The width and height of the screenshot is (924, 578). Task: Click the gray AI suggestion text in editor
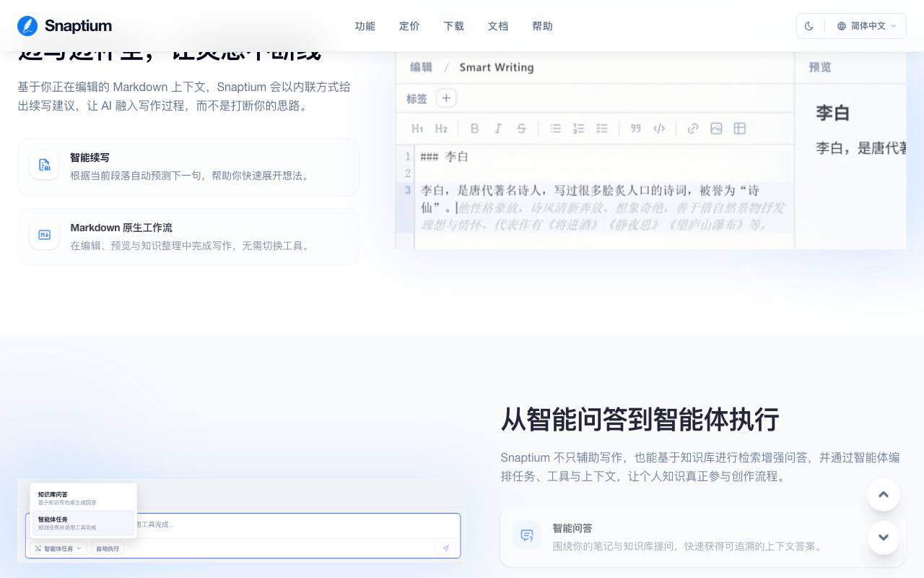(603, 216)
